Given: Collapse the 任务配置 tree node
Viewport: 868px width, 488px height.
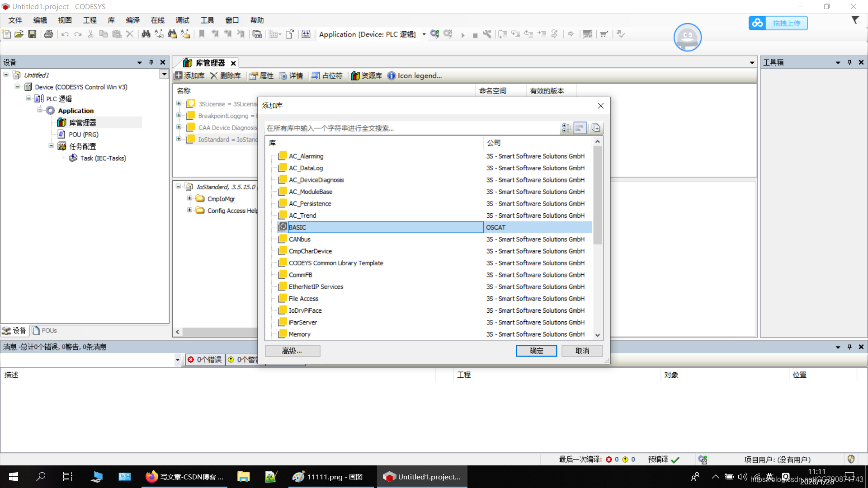Looking at the screenshot, I should pos(51,145).
